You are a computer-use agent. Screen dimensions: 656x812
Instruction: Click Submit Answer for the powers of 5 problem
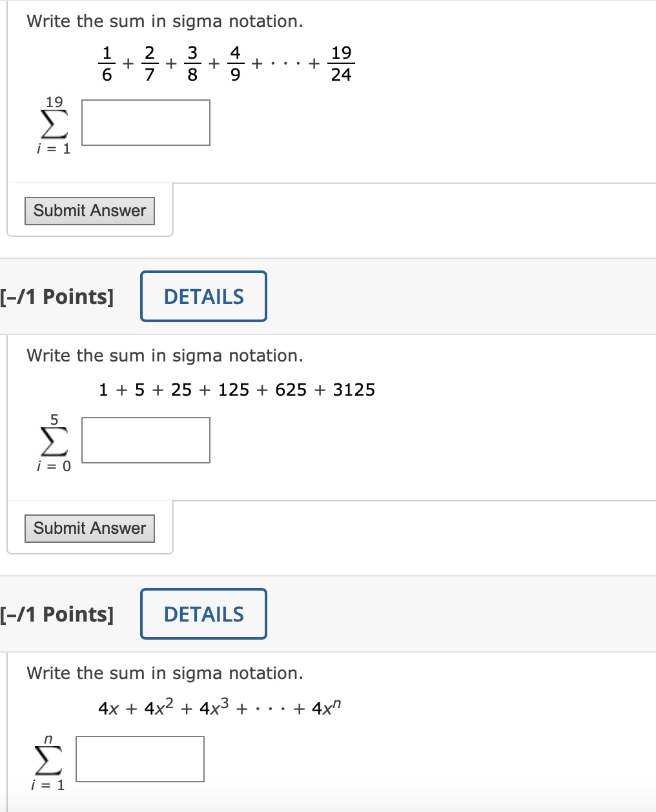click(x=89, y=528)
